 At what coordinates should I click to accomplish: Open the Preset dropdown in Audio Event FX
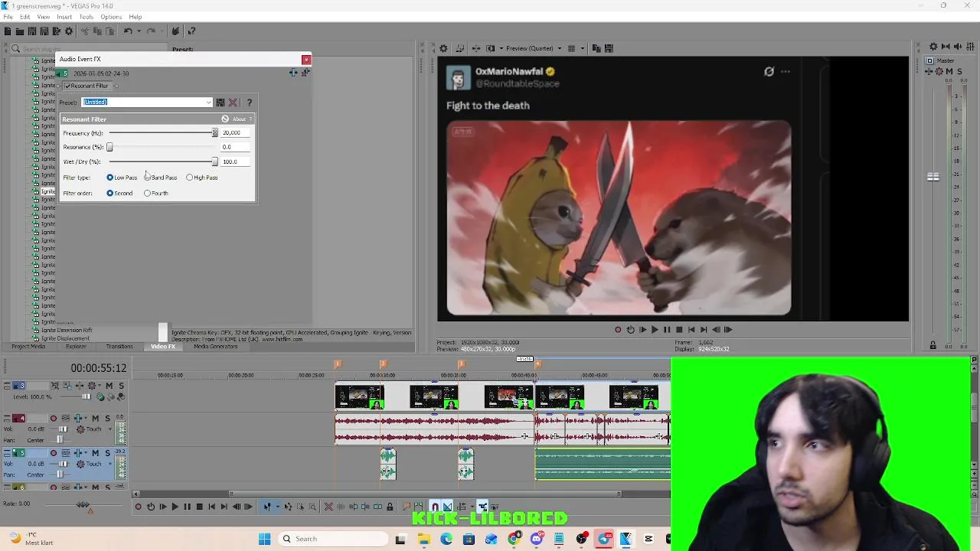coord(208,103)
